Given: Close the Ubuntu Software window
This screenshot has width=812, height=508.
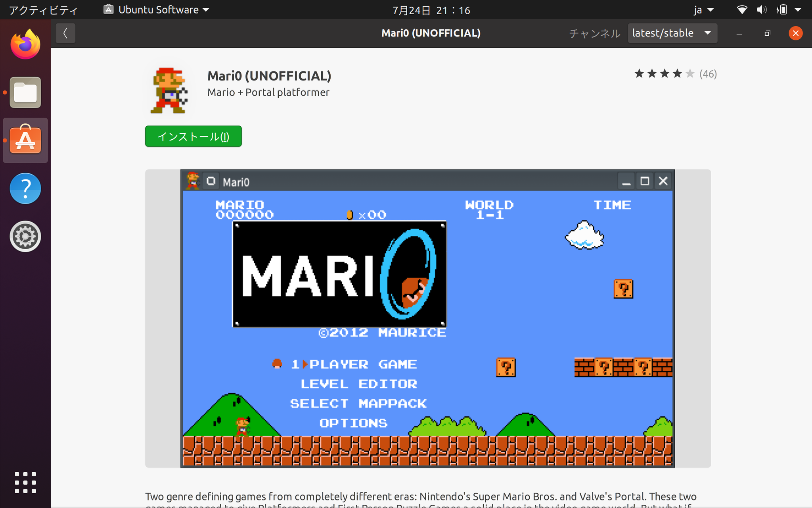Looking at the screenshot, I should pos(795,33).
